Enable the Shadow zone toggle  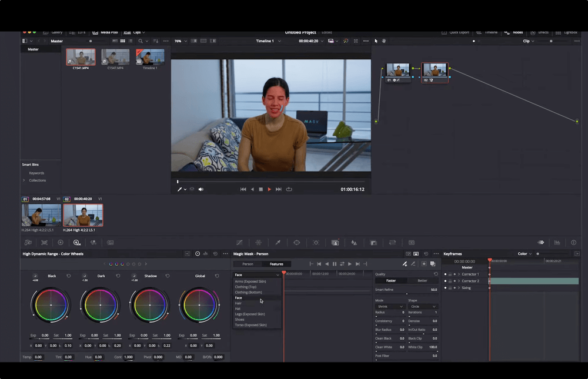pos(134,276)
